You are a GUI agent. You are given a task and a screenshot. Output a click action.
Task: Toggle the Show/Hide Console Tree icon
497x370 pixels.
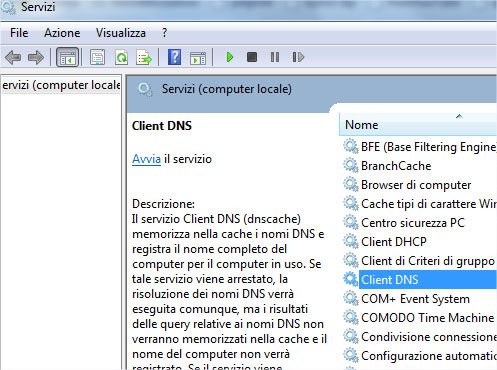coord(68,57)
